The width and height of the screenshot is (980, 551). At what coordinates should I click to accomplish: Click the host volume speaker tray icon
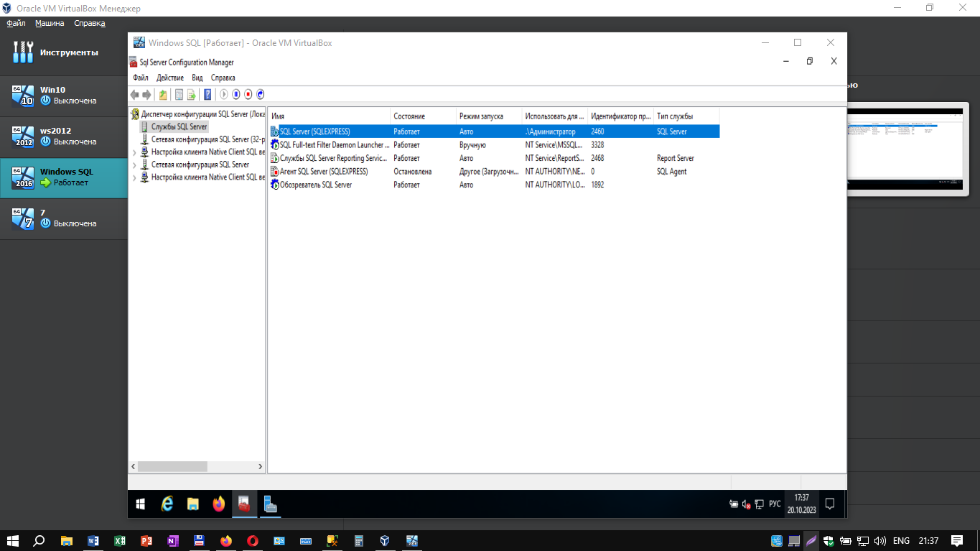point(880,540)
